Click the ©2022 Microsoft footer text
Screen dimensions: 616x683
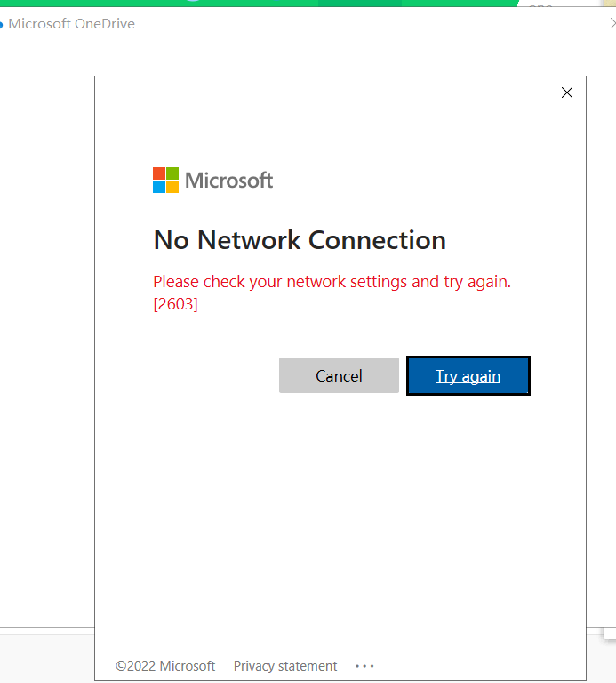click(165, 665)
